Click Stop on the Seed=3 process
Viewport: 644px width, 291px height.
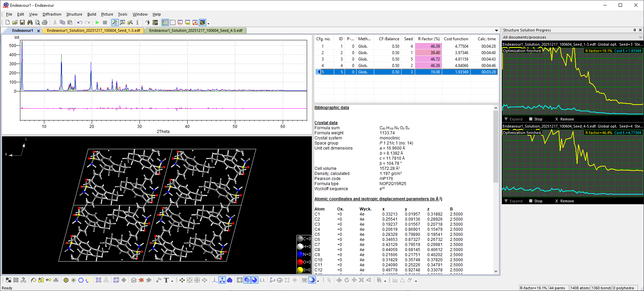tap(536, 119)
